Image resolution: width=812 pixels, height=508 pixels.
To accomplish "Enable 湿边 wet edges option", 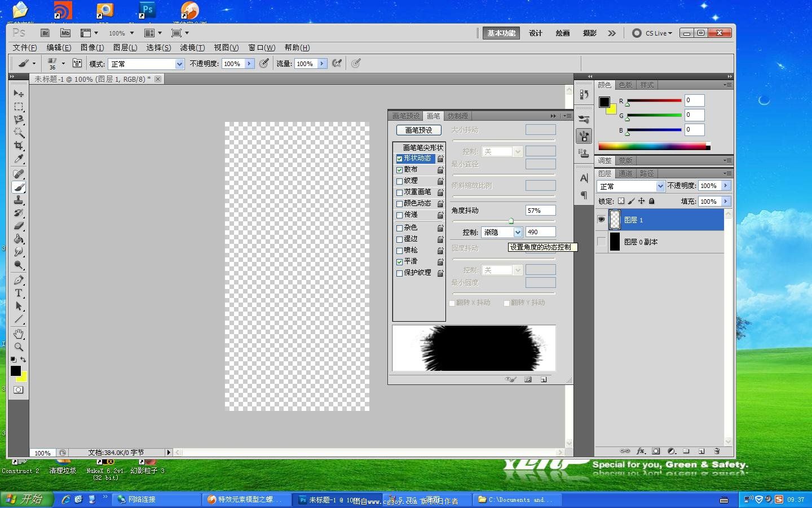I will [x=400, y=239].
